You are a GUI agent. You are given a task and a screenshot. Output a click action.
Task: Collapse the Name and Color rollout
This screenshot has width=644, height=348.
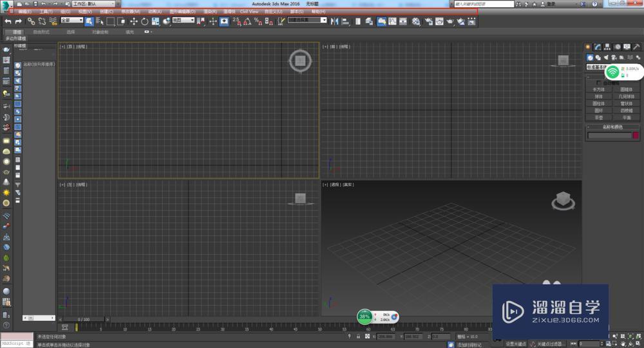click(x=588, y=127)
